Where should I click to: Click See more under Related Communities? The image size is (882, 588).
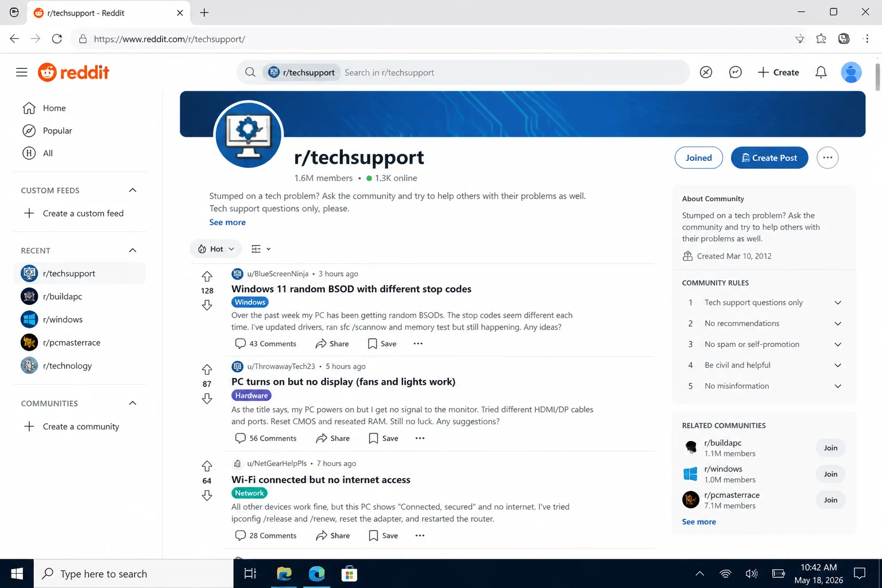point(699,521)
